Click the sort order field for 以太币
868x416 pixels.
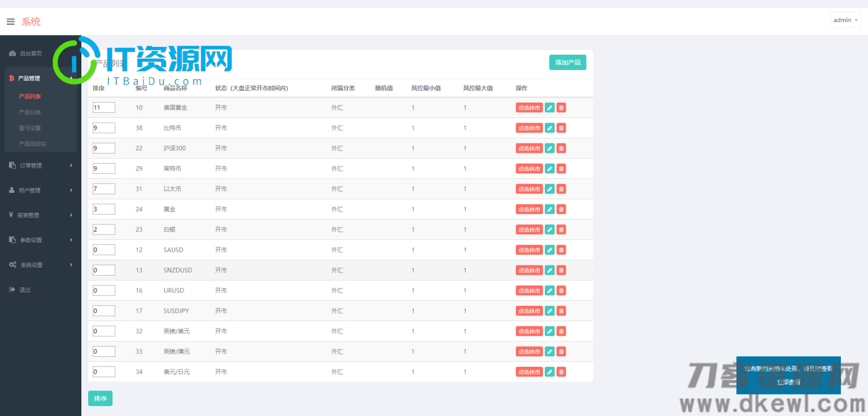click(104, 189)
